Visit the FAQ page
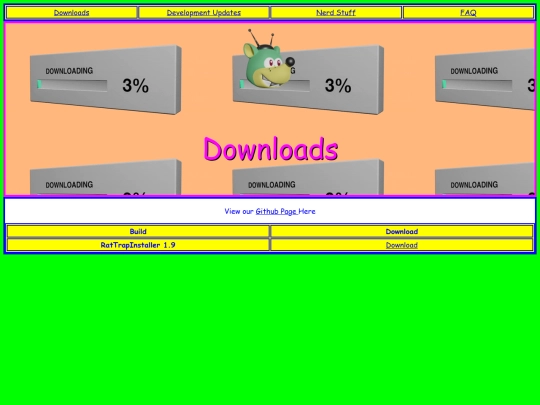This screenshot has width=540, height=405. pos(468,13)
